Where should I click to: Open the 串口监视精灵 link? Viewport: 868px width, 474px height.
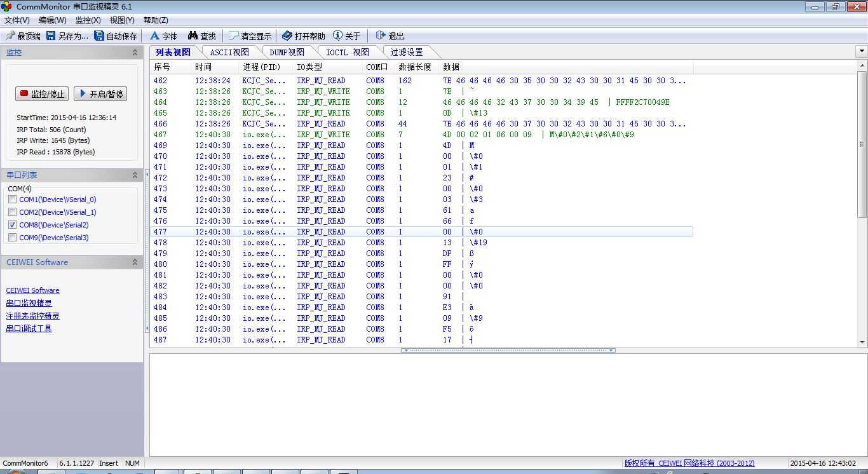pos(29,303)
